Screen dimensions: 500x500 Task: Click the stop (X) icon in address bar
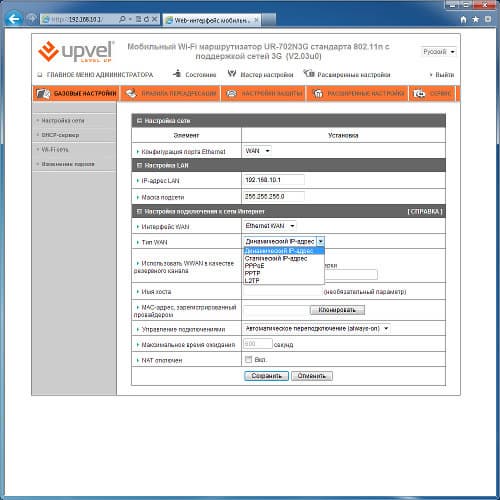(154, 19)
